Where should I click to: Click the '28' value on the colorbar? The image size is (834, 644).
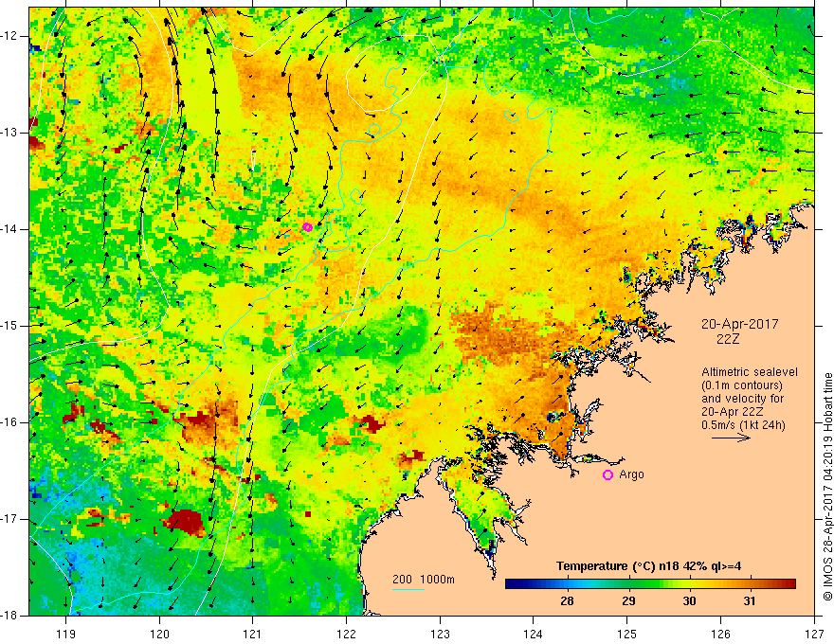567,601
